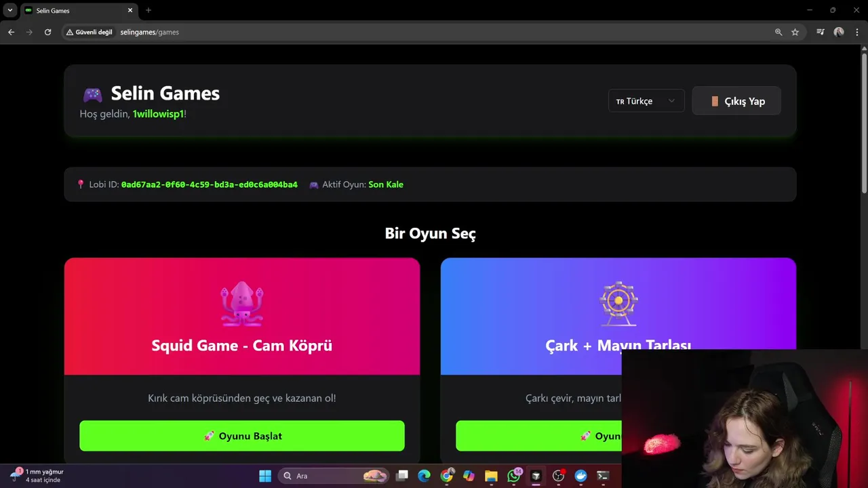The height and width of the screenshot is (488, 868).
Task: Click the 'Bir Oyun Seç' heading
Action: [431, 234]
